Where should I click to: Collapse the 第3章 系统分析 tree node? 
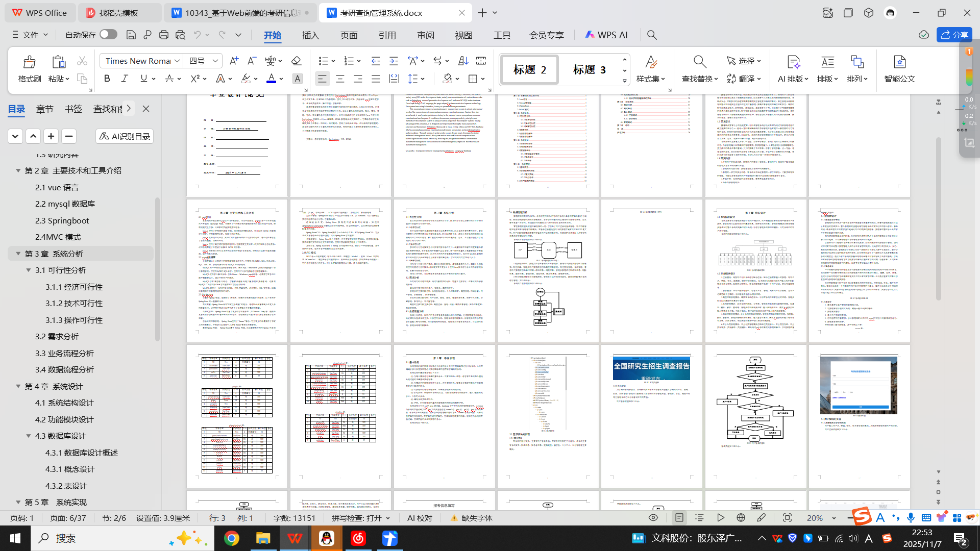click(x=18, y=254)
